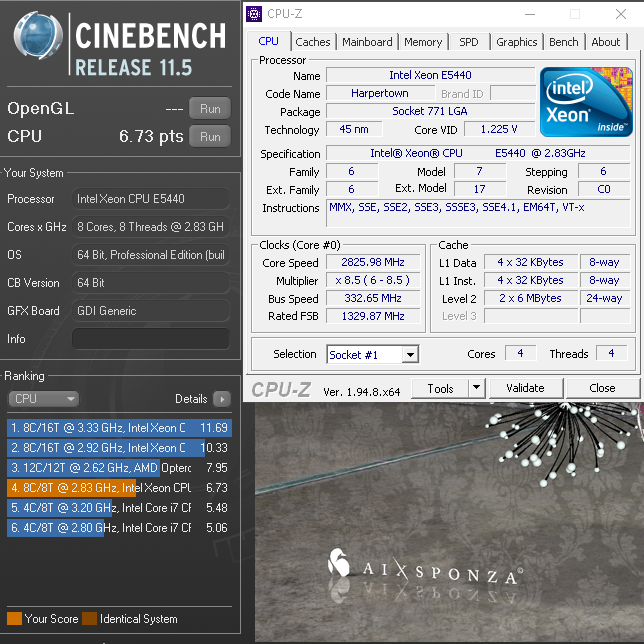Select ranking row 8C/16T @ 2.92 GHz
This screenshot has width=644, height=644.
(x=119, y=448)
